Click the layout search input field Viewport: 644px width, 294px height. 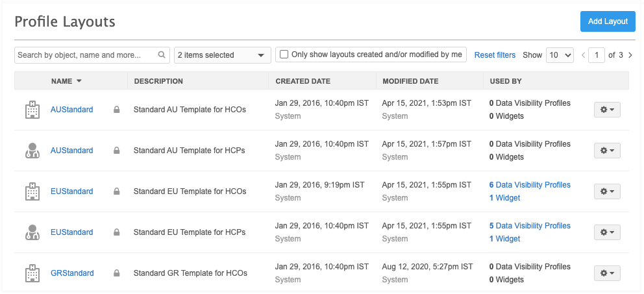[86, 55]
